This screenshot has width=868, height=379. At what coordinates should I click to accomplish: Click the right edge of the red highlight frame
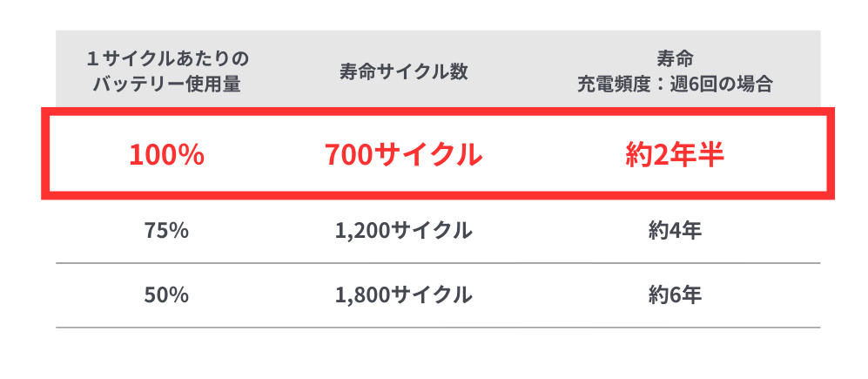pyautogui.click(x=831, y=154)
